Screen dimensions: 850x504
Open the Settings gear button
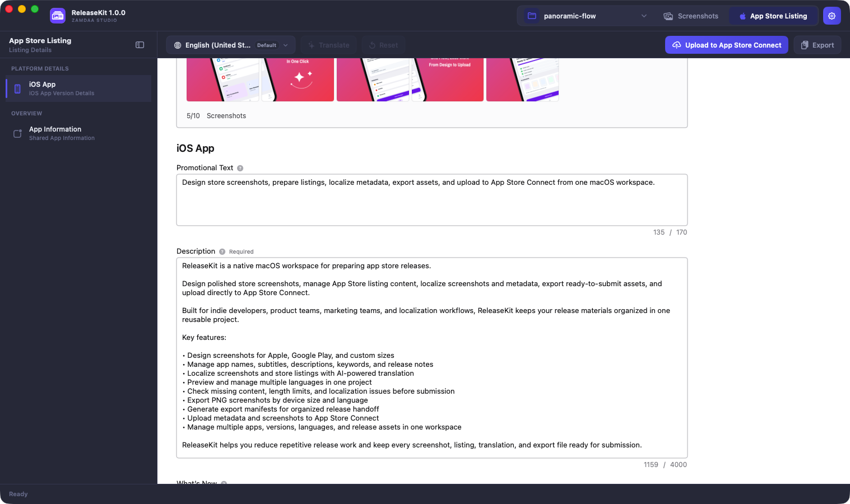(832, 16)
